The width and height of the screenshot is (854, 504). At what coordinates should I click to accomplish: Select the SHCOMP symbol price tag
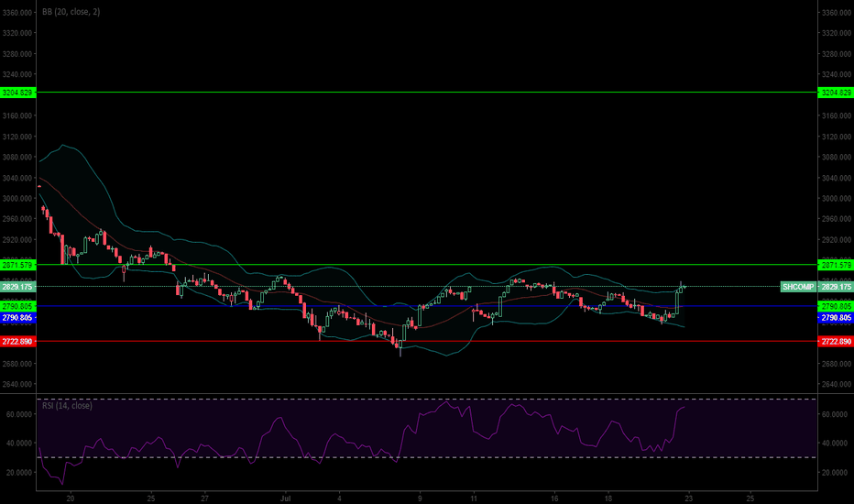(x=798, y=287)
